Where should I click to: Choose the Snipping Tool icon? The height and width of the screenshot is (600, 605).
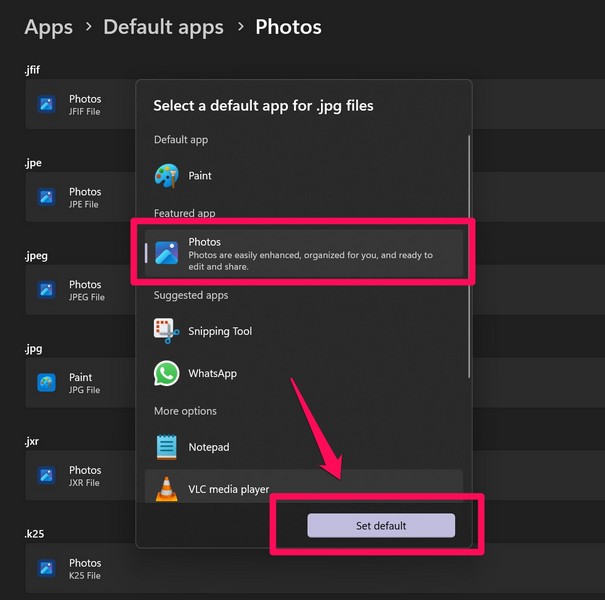[x=166, y=331]
